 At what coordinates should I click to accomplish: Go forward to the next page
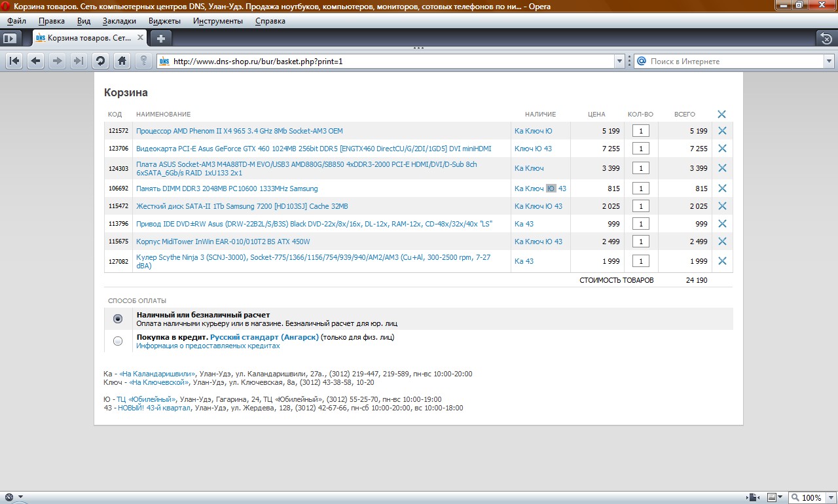click(x=58, y=61)
